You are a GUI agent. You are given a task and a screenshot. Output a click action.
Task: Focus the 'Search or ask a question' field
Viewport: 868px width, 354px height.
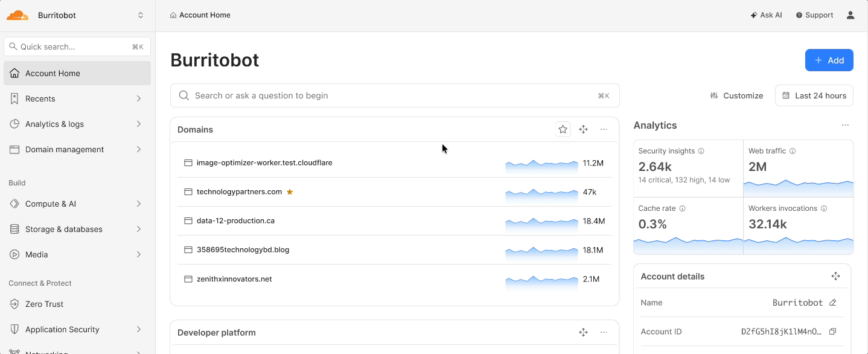pyautogui.click(x=395, y=95)
